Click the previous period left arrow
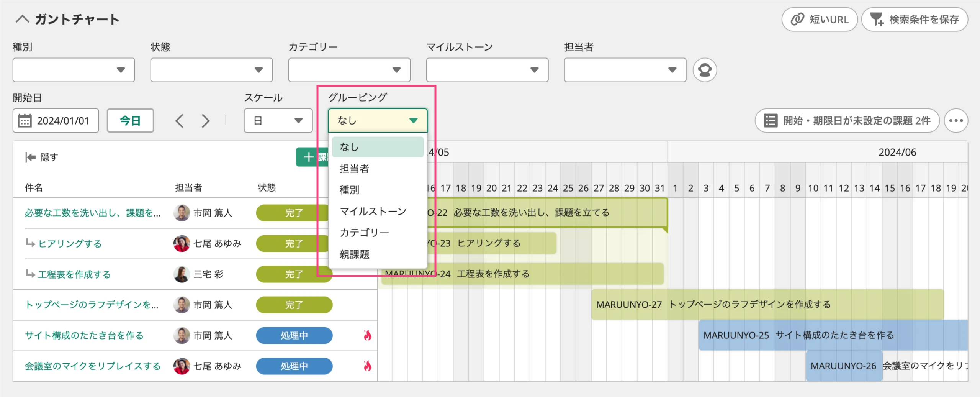 (179, 121)
